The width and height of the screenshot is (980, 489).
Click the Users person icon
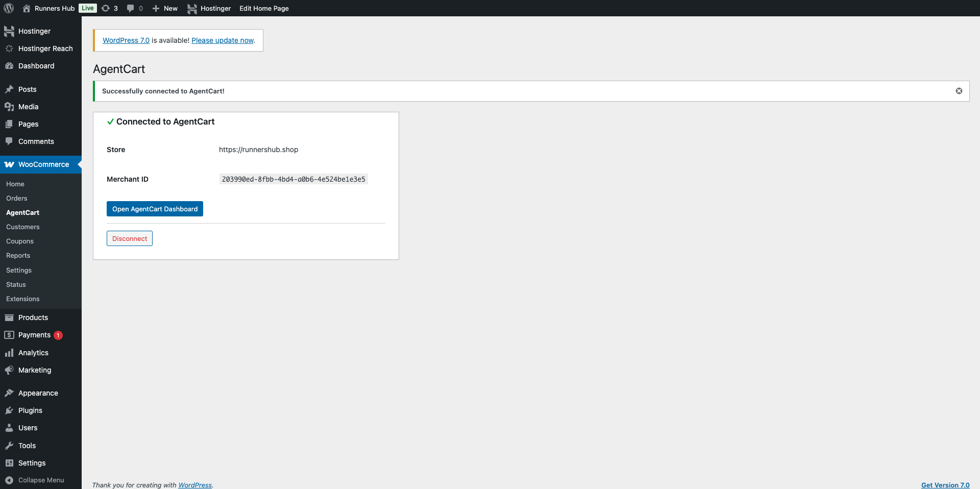[9, 428]
